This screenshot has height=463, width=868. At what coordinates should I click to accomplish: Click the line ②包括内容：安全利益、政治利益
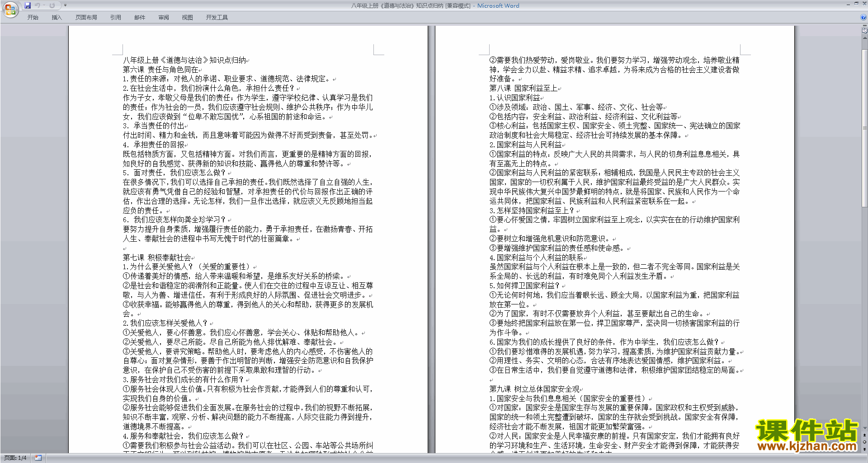[x=583, y=117]
